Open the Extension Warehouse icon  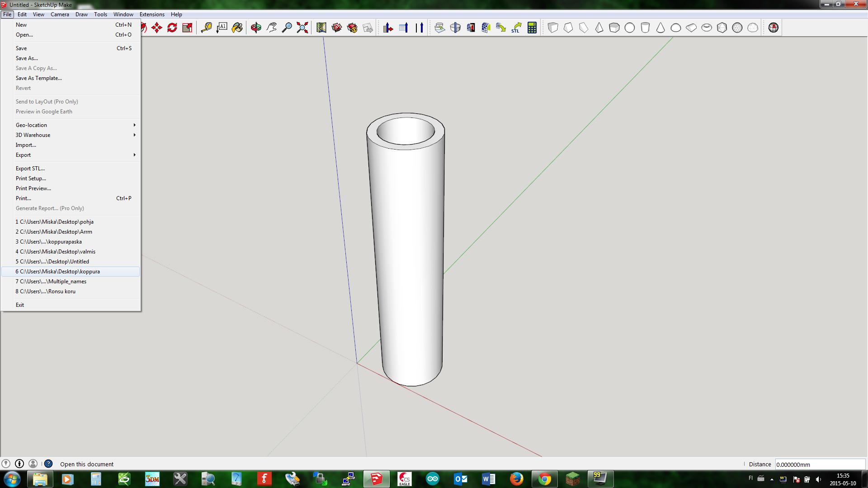click(x=352, y=28)
